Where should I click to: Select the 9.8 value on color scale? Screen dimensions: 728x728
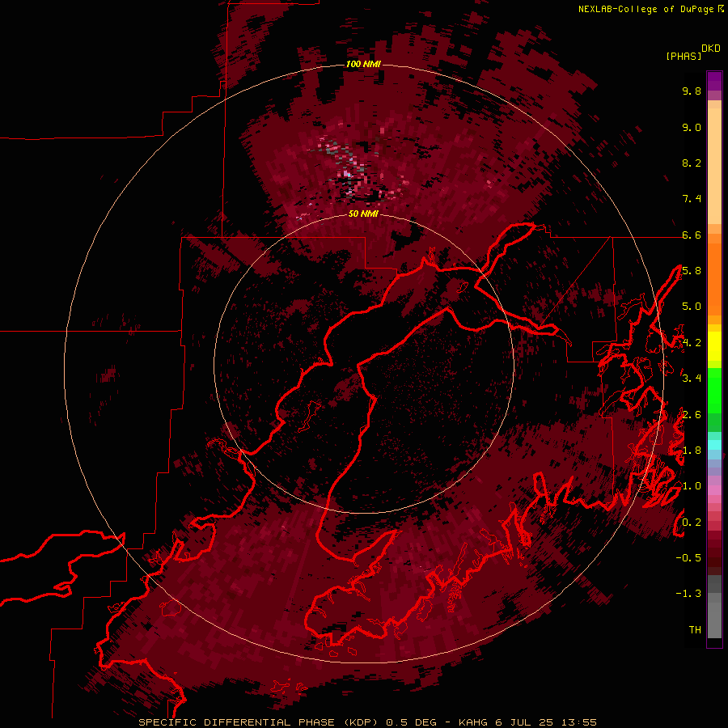click(x=692, y=91)
